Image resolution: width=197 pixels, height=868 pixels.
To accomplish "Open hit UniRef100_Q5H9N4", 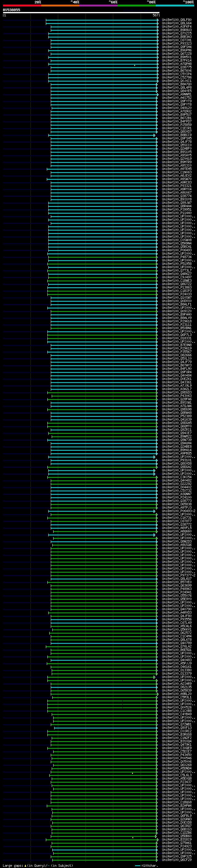I will click(177, 243).
